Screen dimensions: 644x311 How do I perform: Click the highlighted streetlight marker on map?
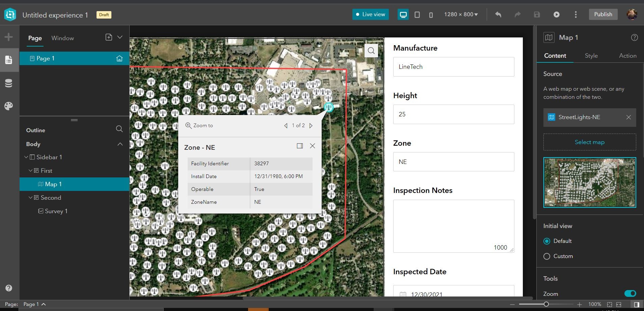point(328,107)
